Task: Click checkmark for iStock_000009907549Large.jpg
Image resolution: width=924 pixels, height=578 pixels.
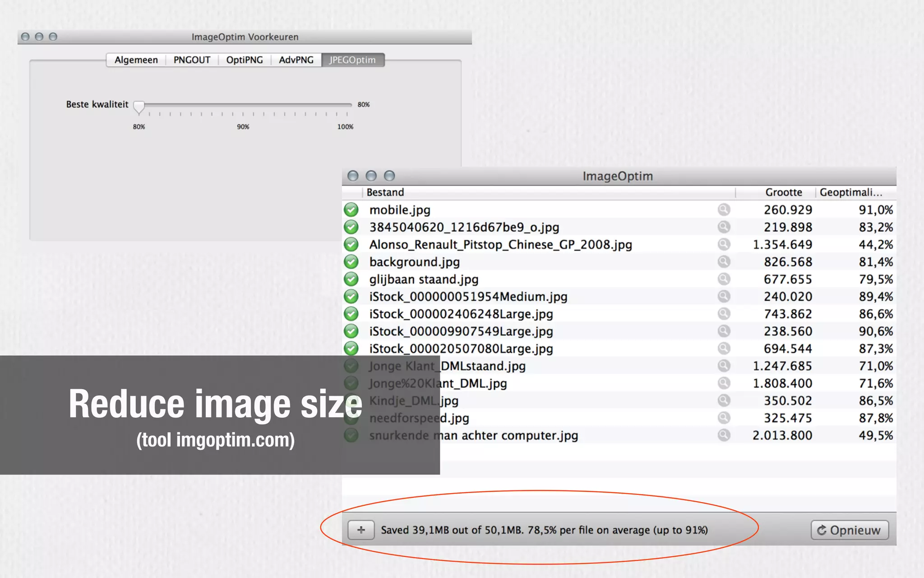Action: pyautogui.click(x=351, y=331)
